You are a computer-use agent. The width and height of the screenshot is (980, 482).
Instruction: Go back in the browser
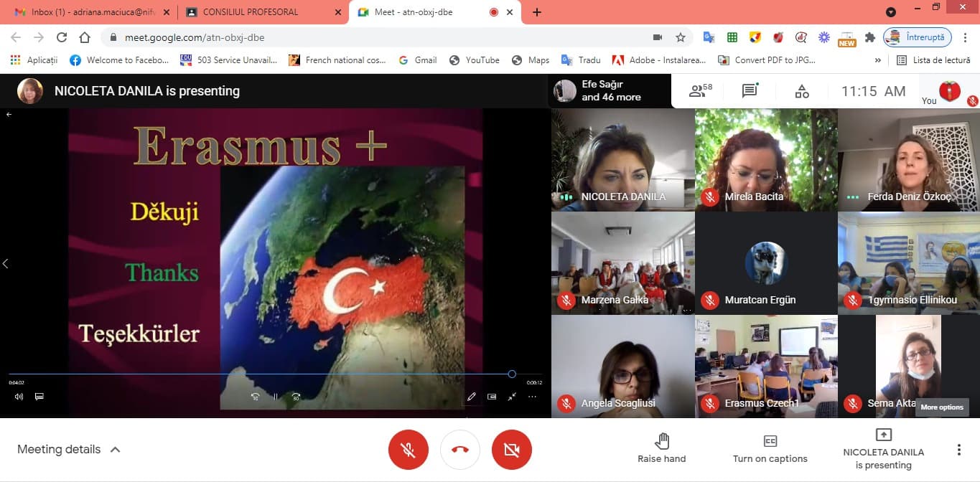tap(16, 37)
